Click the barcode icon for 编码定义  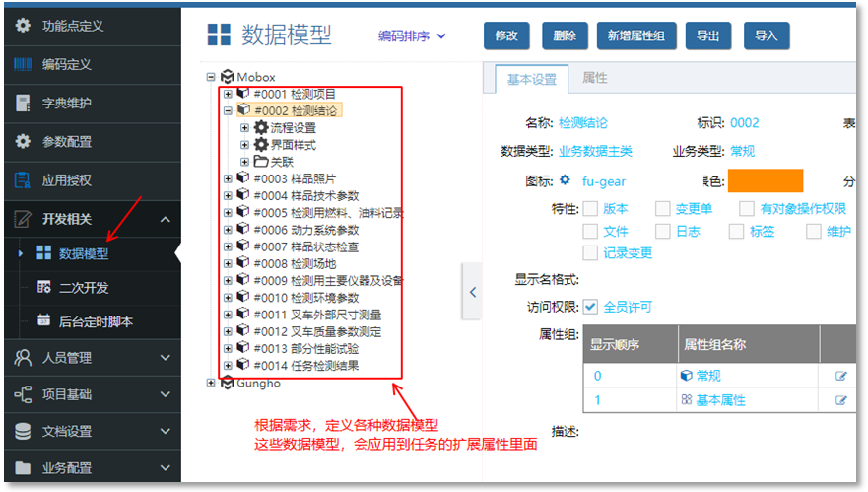pyautogui.click(x=23, y=64)
